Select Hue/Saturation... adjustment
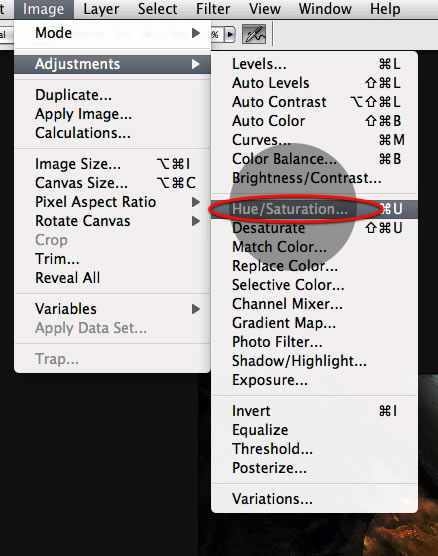This screenshot has width=438, height=556. pos(314,209)
